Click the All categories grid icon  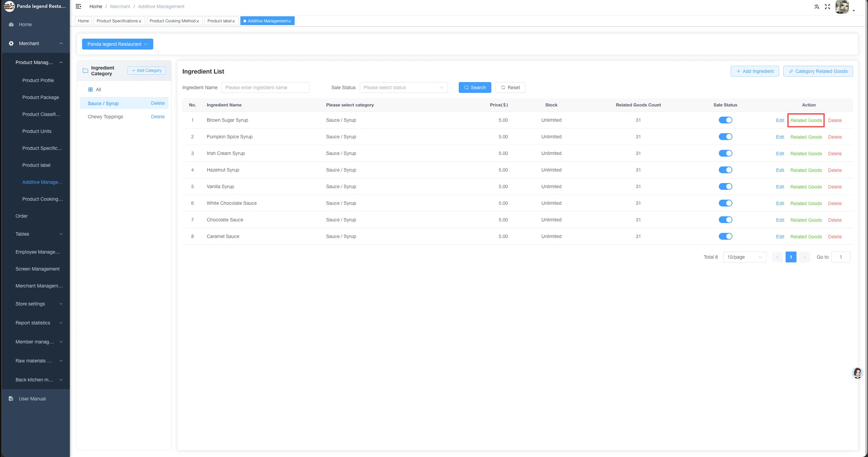(x=91, y=90)
